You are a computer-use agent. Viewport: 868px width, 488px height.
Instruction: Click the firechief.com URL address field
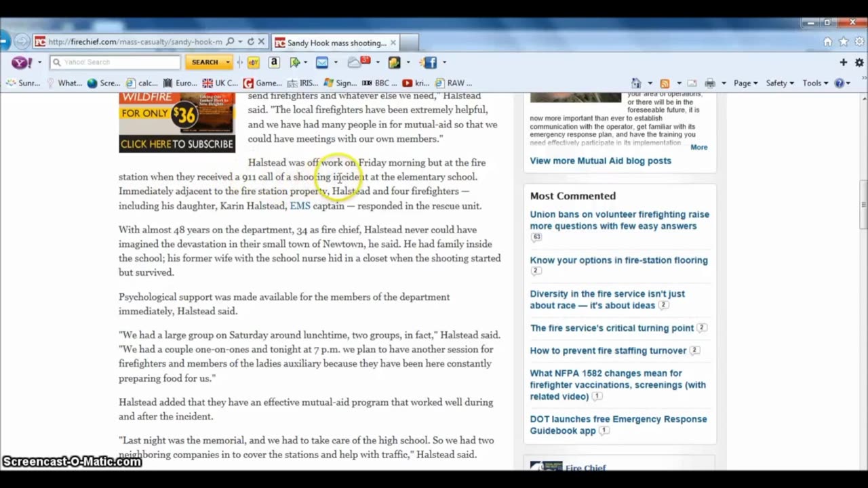135,42
